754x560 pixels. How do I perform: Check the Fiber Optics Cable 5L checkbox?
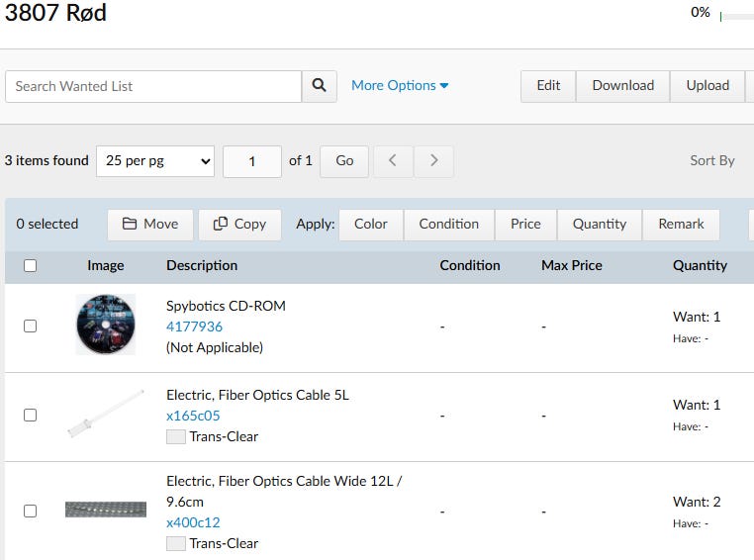(x=30, y=416)
